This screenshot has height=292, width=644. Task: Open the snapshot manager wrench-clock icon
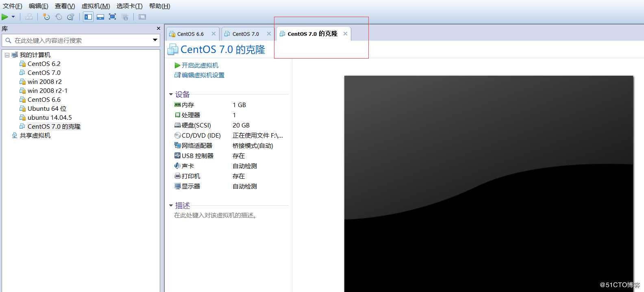(x=71, y=17)
